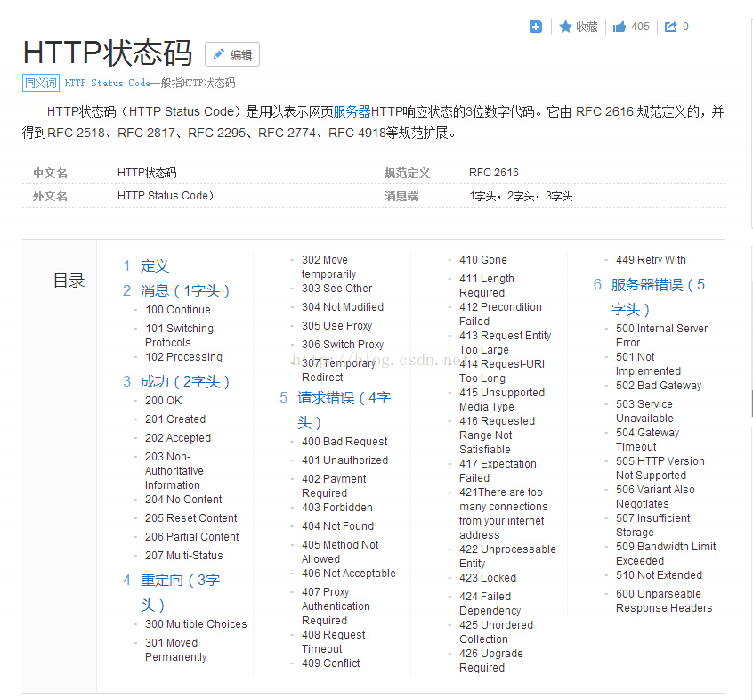Open the 206 Partial Content entry

(191, 537)
